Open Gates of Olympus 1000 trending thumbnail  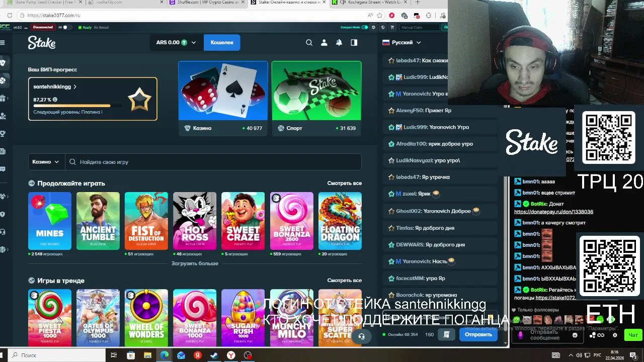tap(98, 318)
